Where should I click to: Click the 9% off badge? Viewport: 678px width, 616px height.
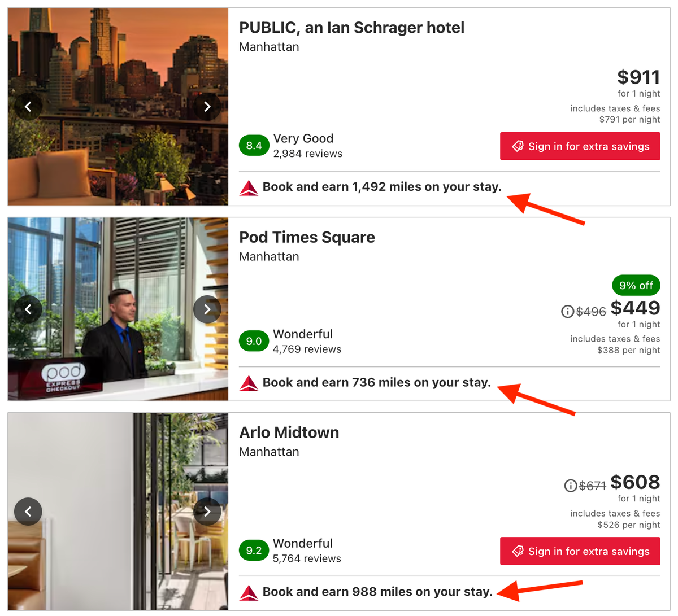(x=636, y=286)
